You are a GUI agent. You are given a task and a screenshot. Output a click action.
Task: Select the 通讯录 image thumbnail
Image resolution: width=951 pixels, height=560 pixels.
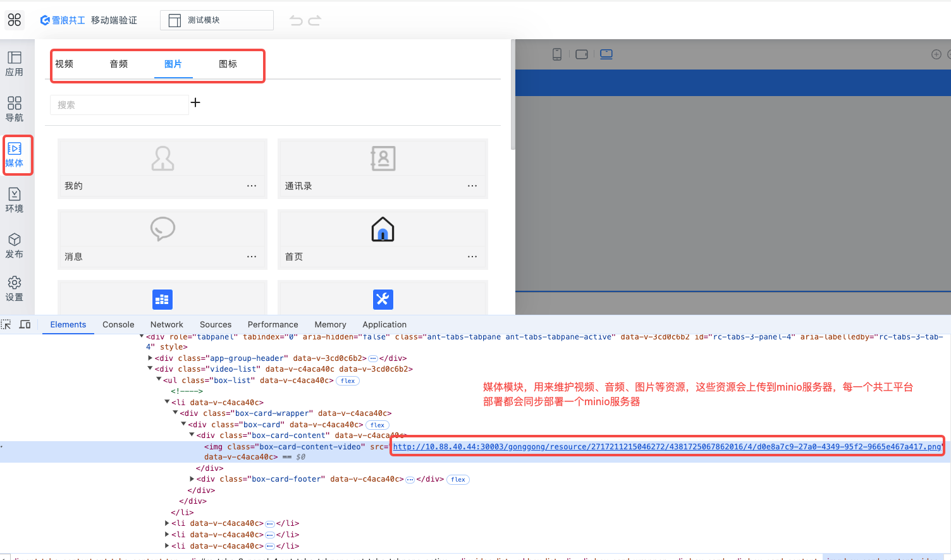(383, 158)
